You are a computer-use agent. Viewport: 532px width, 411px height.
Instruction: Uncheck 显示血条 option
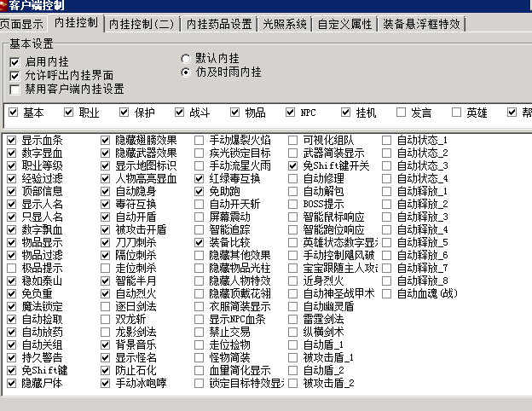[12, 140]
